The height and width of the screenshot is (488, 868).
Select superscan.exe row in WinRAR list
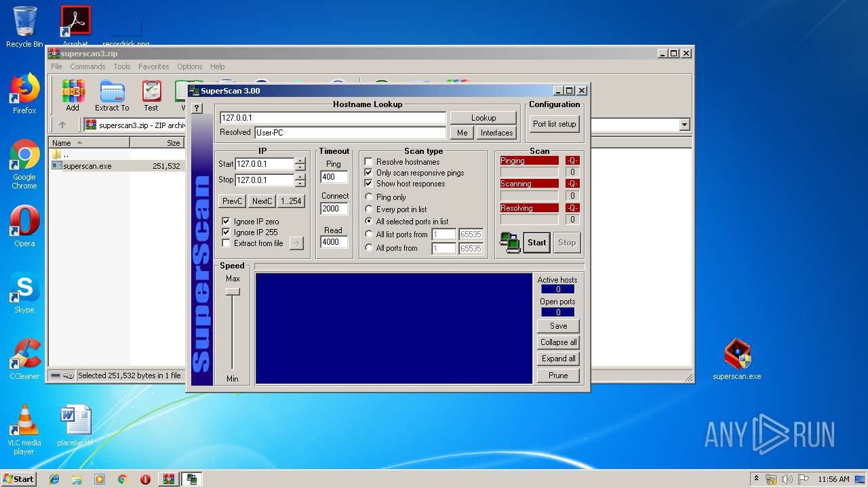pos(116,166)
